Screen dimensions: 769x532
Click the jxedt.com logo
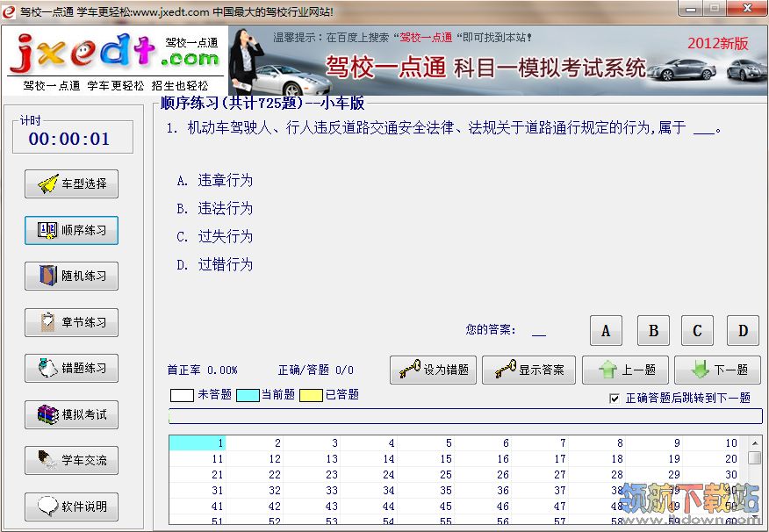point(114,53)
